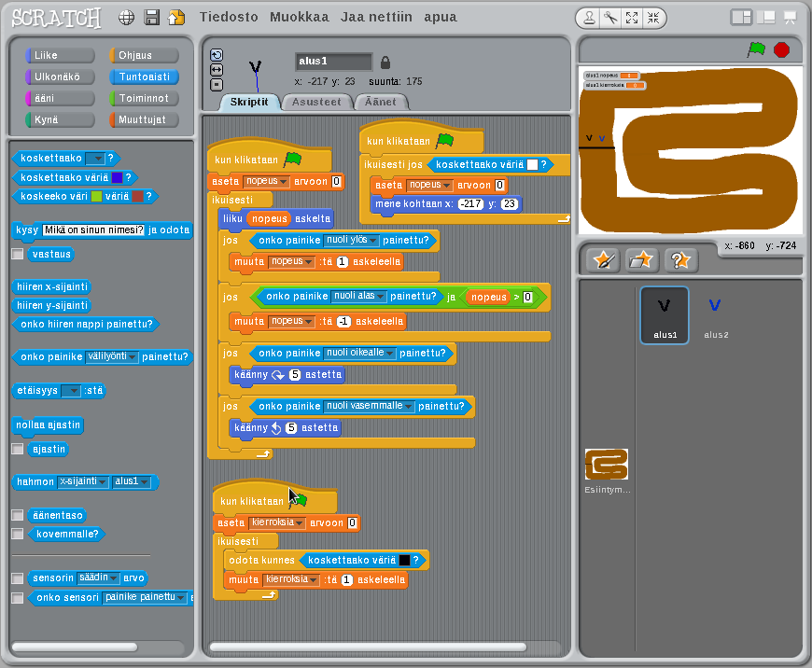Get a surprise sprite
812x668 pixels.
pyautogui.click(x=680, y=260)
